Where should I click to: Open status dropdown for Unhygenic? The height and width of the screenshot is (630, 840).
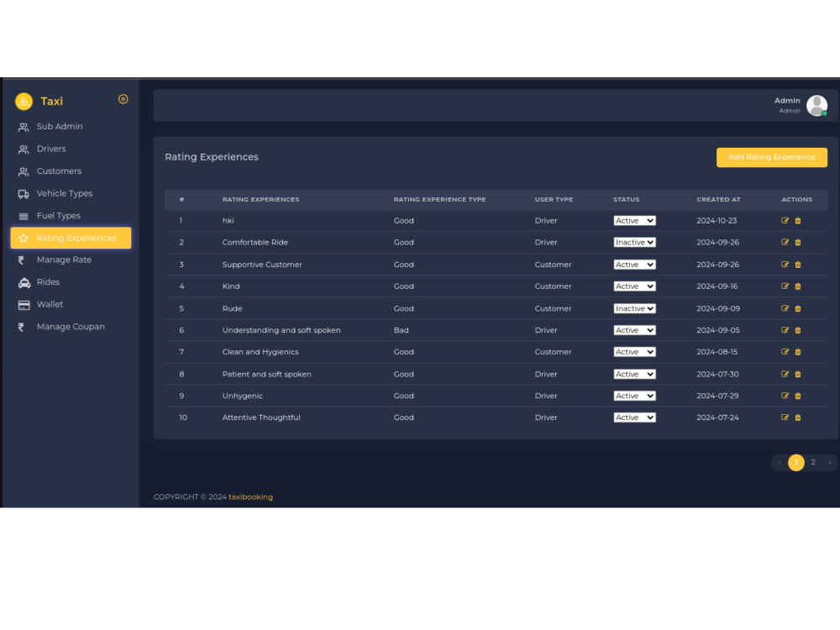(634, 396)
